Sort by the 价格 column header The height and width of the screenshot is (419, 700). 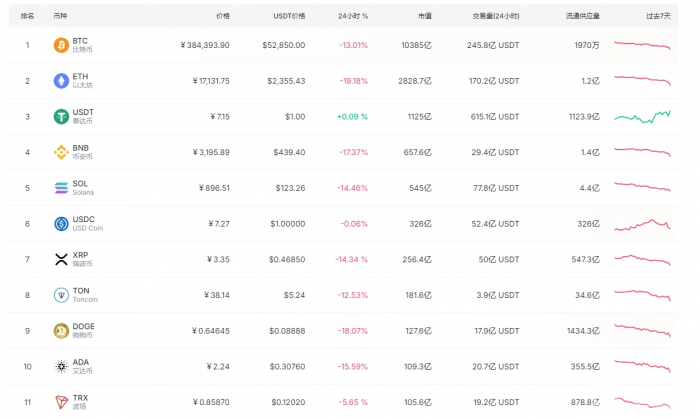222,16
